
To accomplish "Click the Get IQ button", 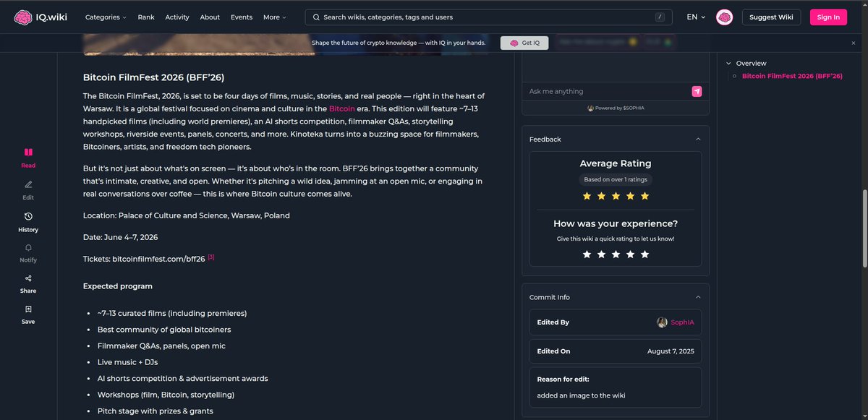I will (x=524, y=43).
